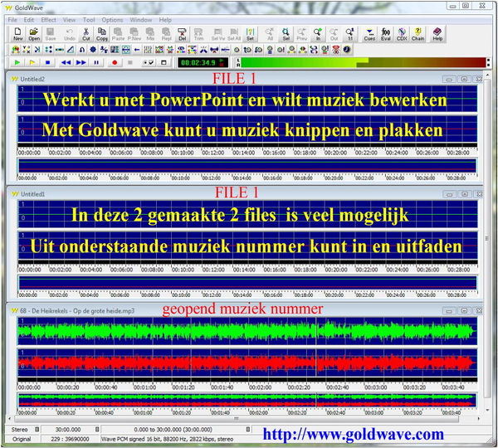Click the small button beside Stereo status
The image size is (498, 448).
pos(37,429)
